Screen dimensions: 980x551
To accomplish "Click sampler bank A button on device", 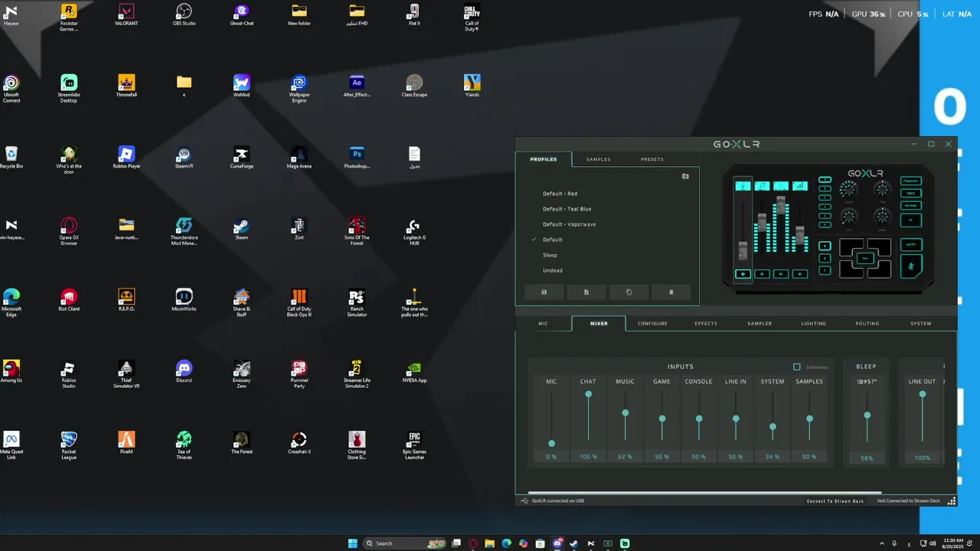I will pos(825,246).
